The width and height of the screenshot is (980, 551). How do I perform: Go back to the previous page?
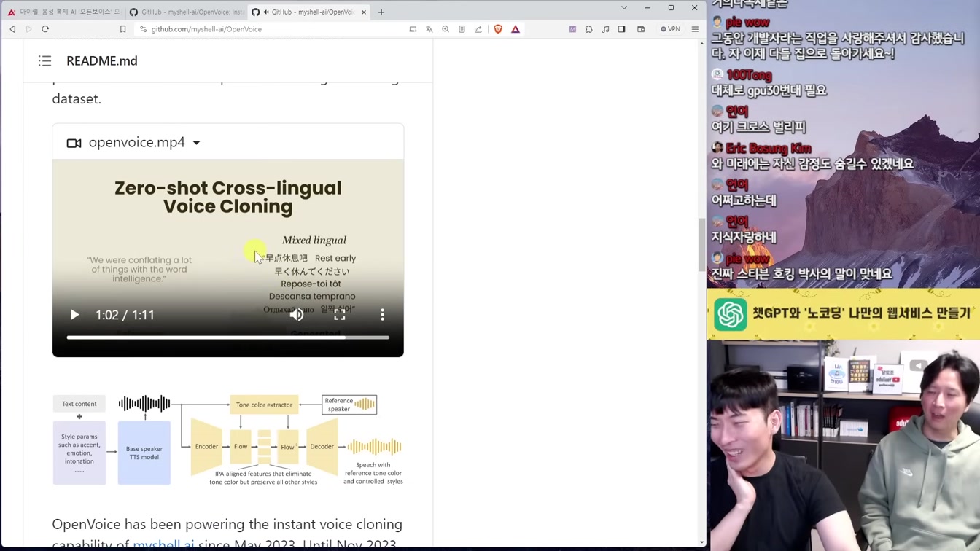pos(12,29)
